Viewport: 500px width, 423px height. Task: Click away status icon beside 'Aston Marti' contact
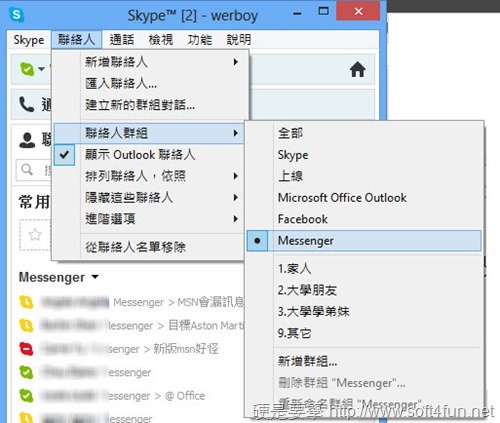click(x=26, y=325)
